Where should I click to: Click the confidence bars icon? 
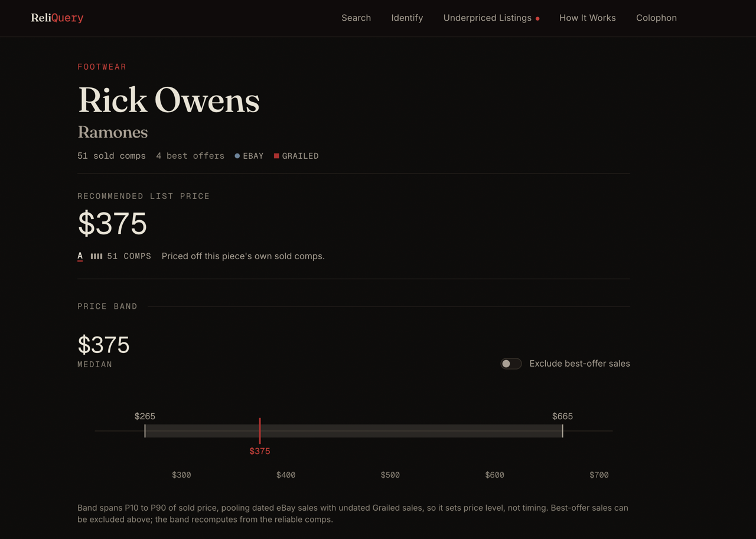tap(97, 256)
